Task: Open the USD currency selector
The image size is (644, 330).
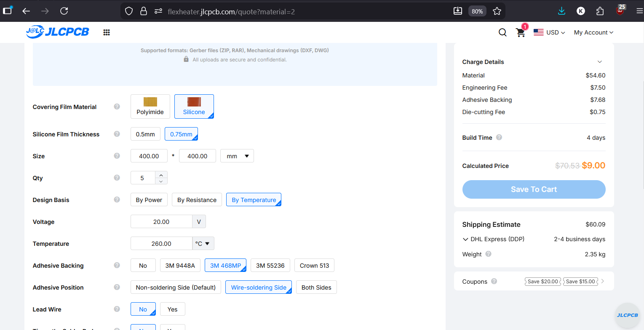Action: click(x=549, y=32)
